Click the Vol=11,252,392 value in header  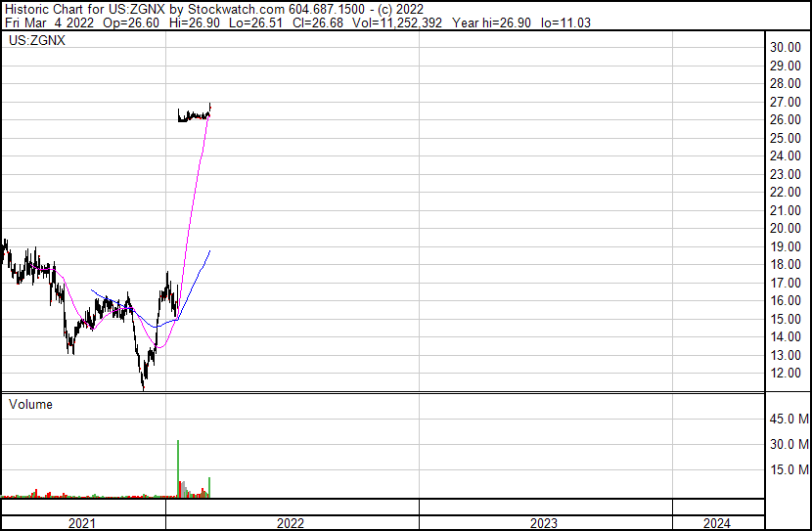point(397,22)
